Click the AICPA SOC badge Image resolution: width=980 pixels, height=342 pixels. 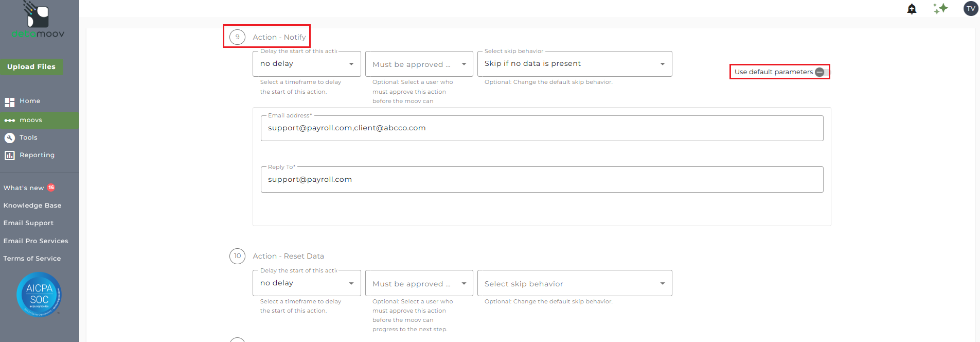pos(39,294)
